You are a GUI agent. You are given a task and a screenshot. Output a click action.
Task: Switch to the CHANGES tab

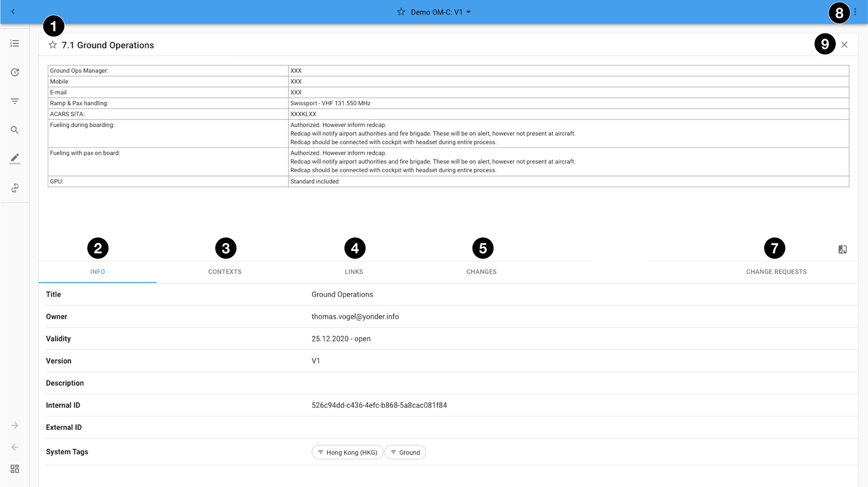coord(482,272)
